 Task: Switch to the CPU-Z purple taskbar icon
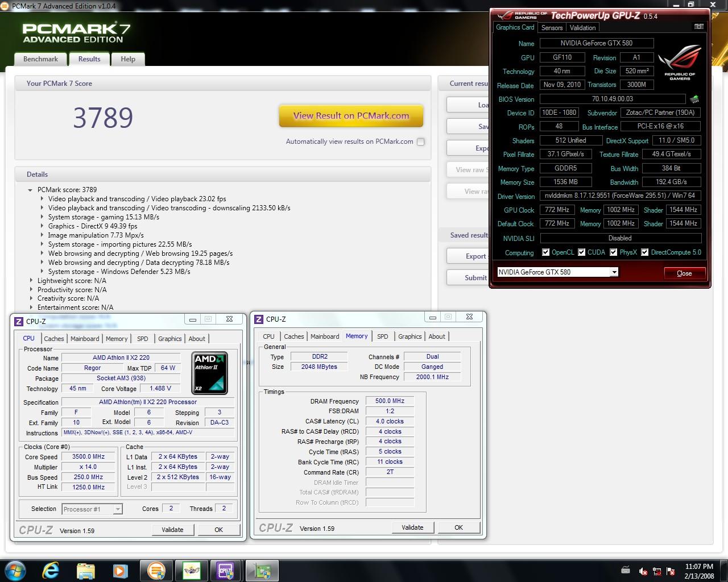pyautogui.click(x=226, y=571)
